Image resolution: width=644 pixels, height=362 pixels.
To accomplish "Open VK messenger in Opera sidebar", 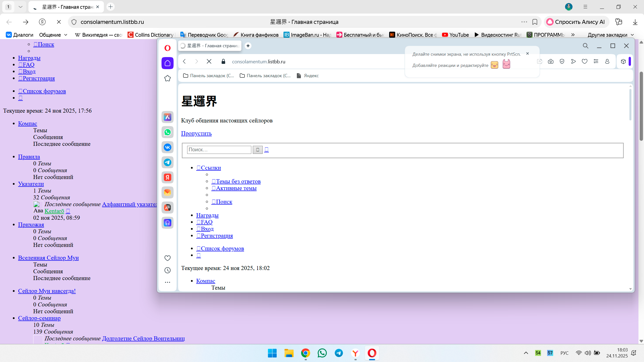I will [167, 147].
